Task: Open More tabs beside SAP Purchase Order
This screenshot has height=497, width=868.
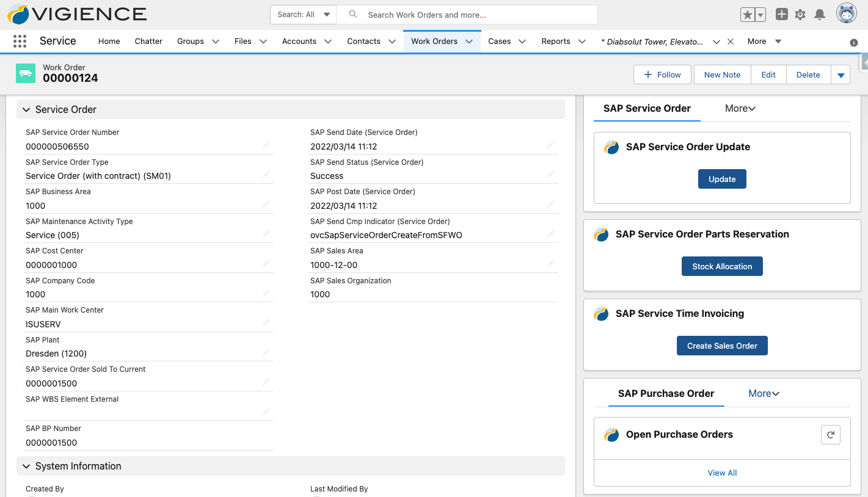Action: (x=764, y=394)
